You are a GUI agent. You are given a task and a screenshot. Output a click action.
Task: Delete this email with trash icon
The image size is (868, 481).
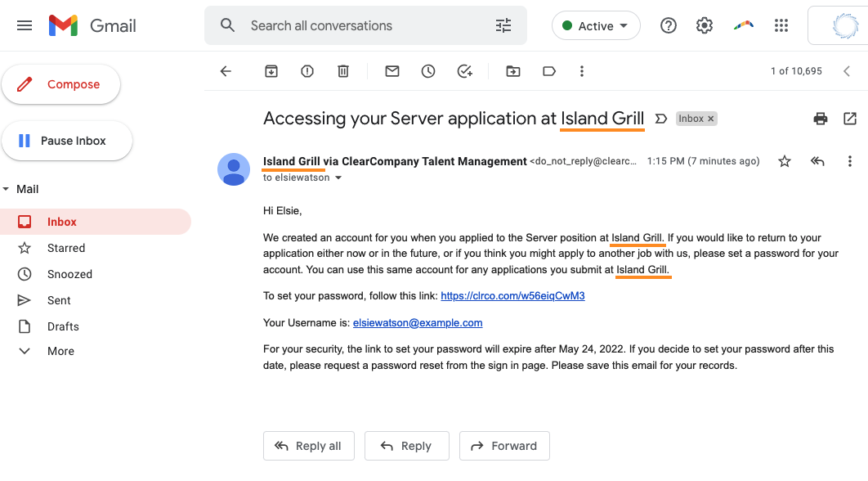343,71
